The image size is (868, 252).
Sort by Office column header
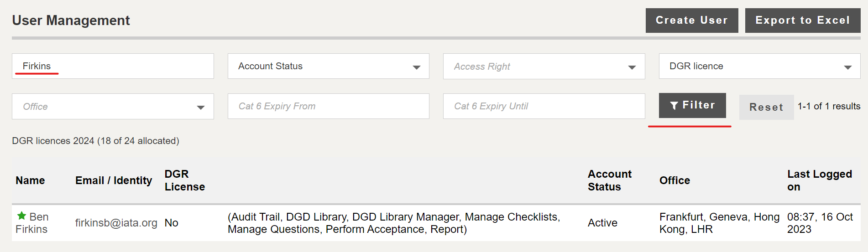click(x=675, y=180)
